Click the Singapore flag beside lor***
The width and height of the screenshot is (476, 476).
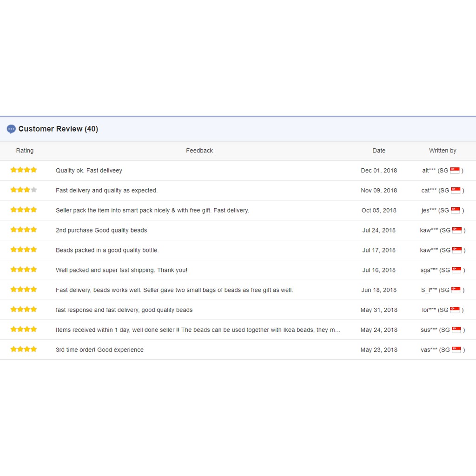coord(455,310)
